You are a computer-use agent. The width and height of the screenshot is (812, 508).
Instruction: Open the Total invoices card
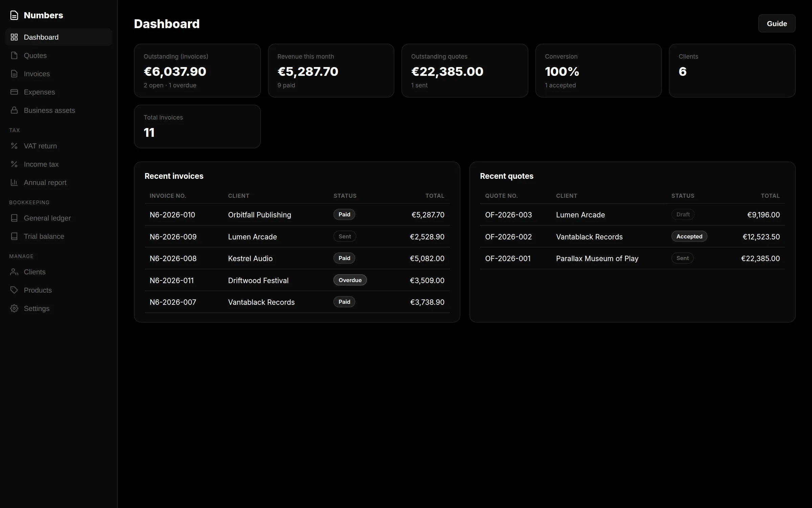pos(197,126)
